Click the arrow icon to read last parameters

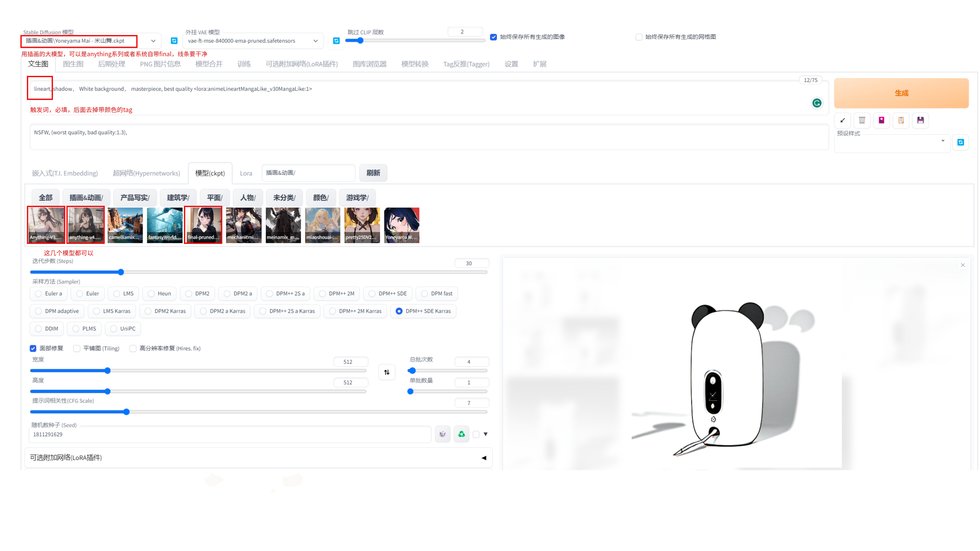842,120
